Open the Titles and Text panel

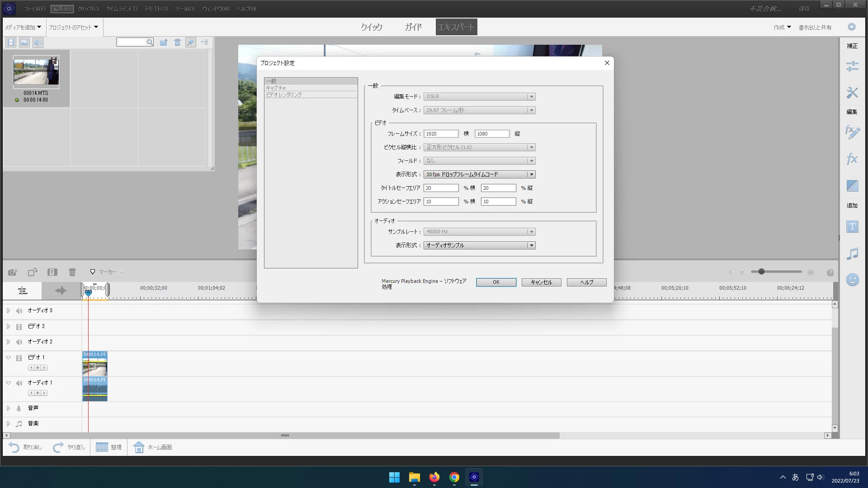(852, 226)
